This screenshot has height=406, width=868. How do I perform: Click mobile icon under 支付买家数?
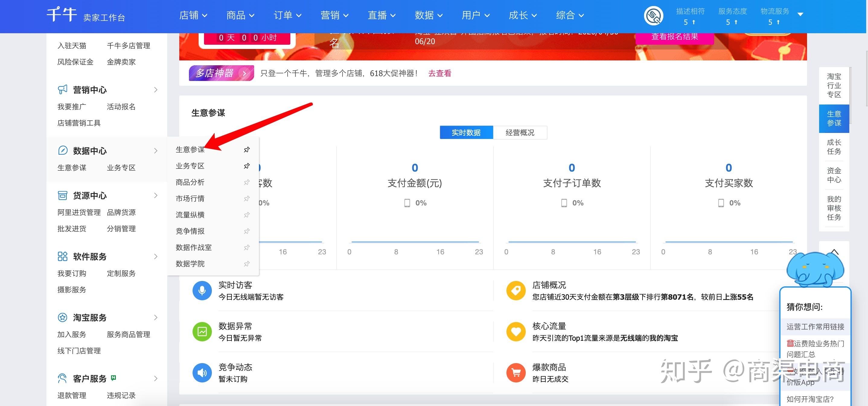pyautogui.click(x=721, y=203)
